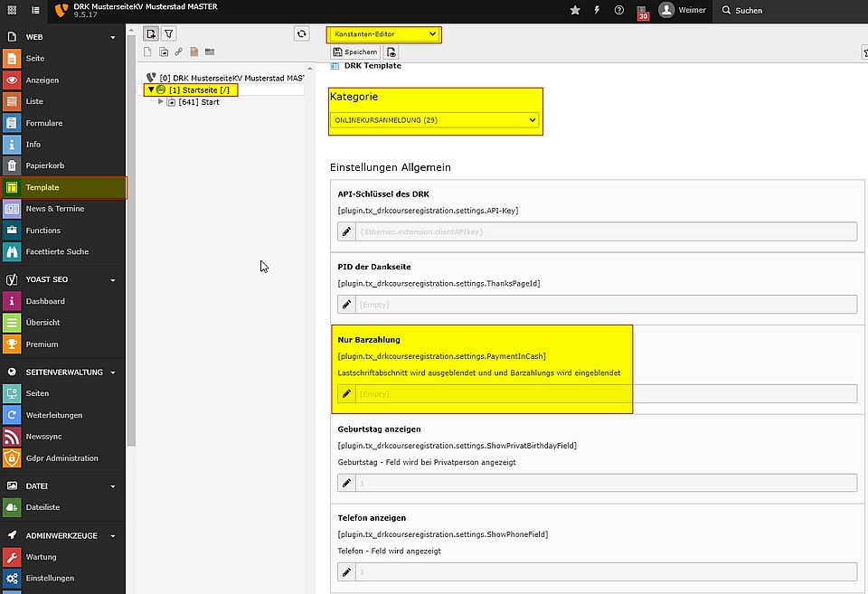Click the create new page icon in tree toolbar
Viewport: 868px width, 594px height.
tap(151, 33)
